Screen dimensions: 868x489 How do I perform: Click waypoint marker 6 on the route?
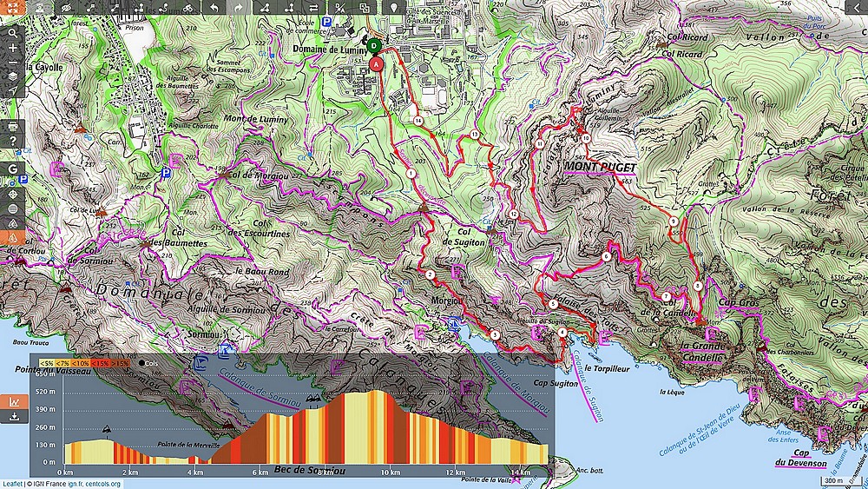coord(606,256)
